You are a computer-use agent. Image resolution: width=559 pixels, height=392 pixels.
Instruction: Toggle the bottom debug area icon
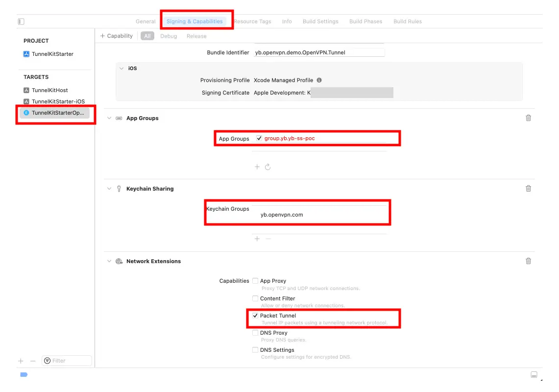[534, 375]
